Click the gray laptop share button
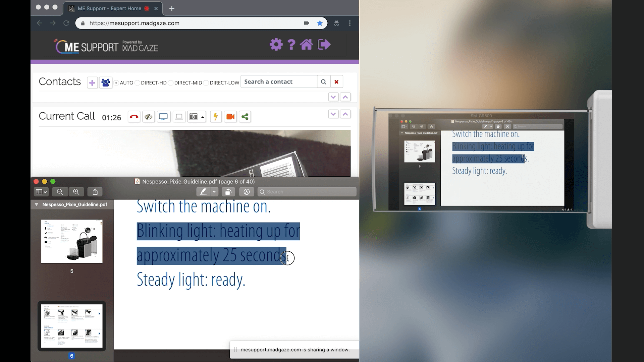The image size is (644, 362). click(179, 117)
